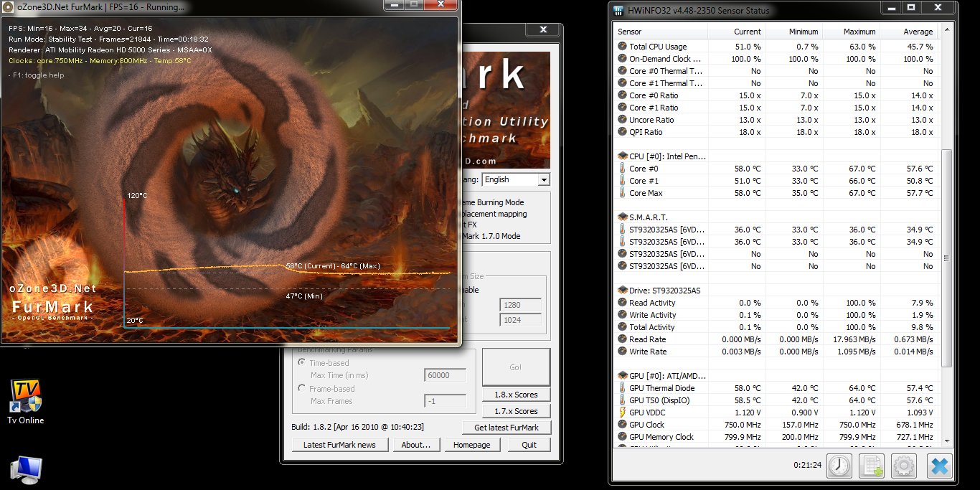This screenshot has width=980, height=490.
Task: Open the Tv Online desktop shortcut icon
Action: point(25,395)
